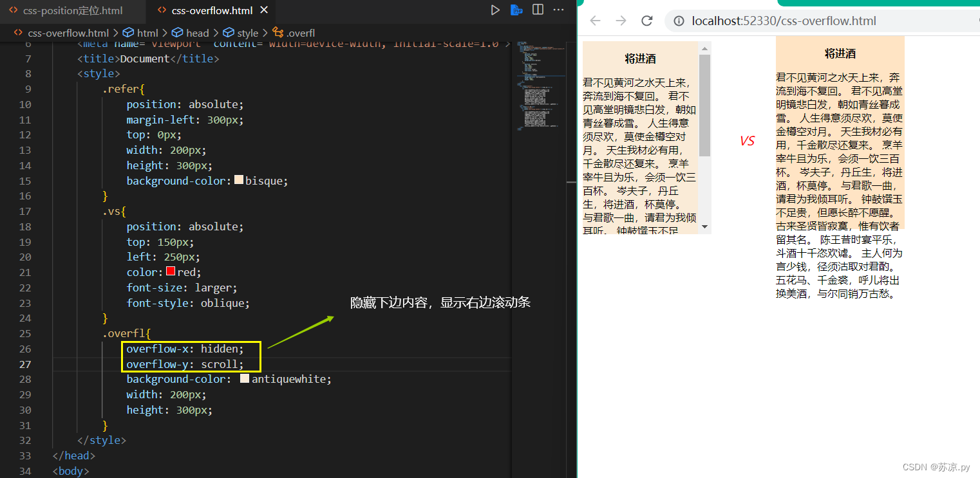
Task: Click the scrollbar up arrow in poem box
Action: pos(704,48)
